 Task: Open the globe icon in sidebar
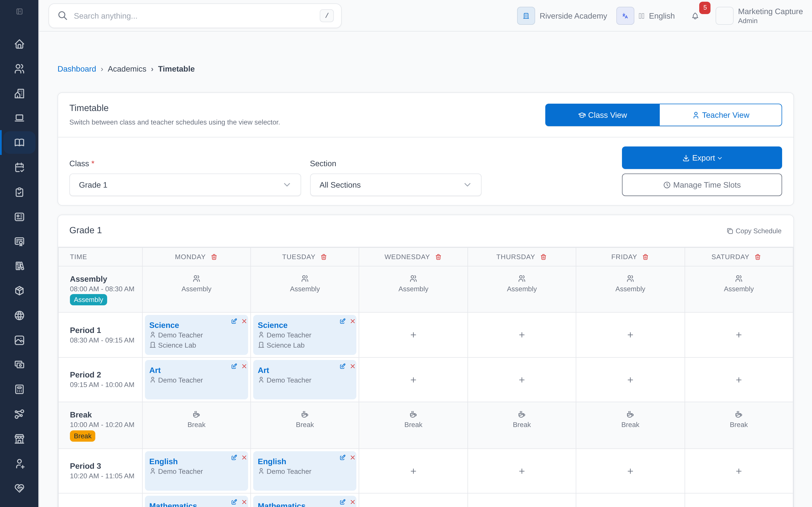coord(19,315)
